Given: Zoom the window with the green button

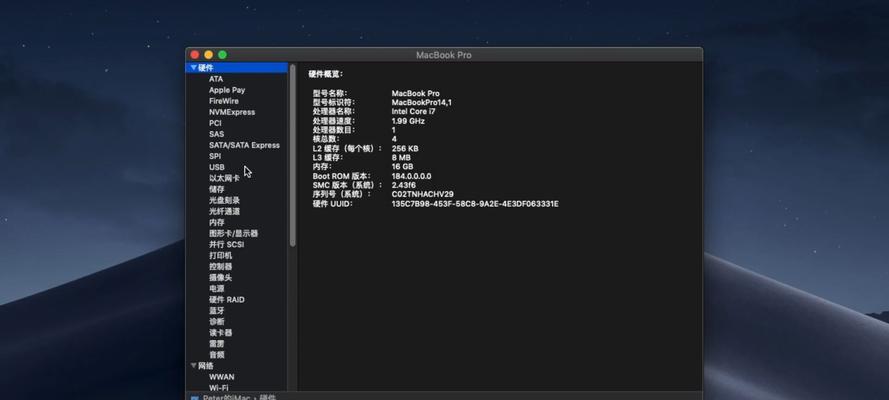Looking at the screenshot, I should point(222,55).
